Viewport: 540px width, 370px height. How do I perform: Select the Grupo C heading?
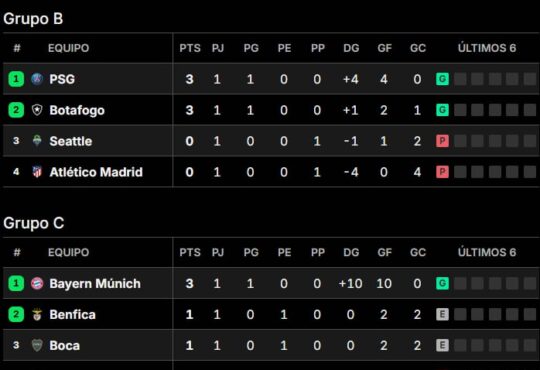[34, 223]
